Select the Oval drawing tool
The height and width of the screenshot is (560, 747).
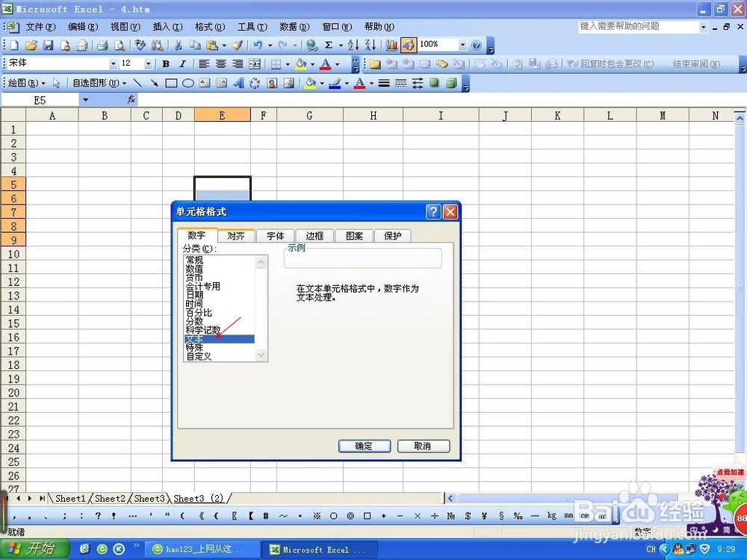(x=188, y=84)
